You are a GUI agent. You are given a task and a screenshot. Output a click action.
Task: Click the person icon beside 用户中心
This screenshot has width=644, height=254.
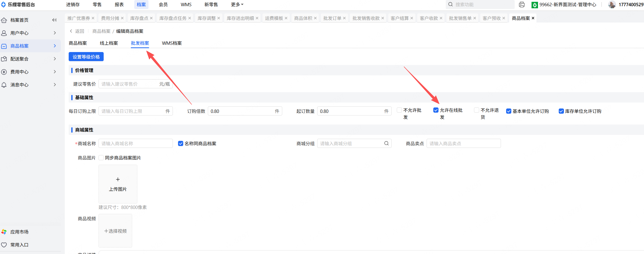[x=4, y=33]
